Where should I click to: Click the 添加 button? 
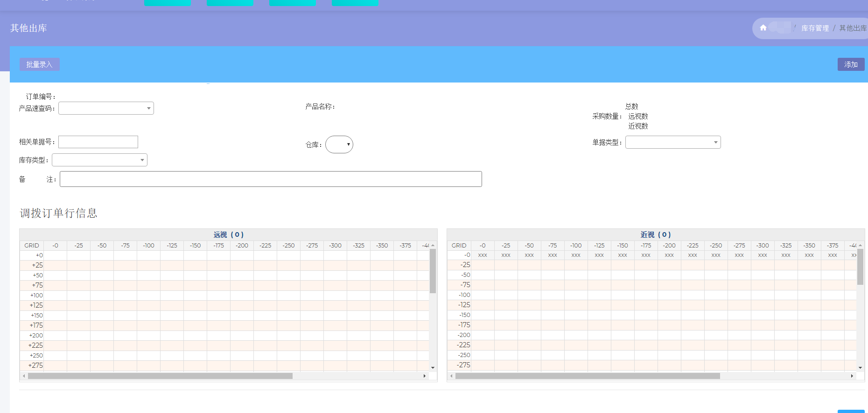pos(850,64)
